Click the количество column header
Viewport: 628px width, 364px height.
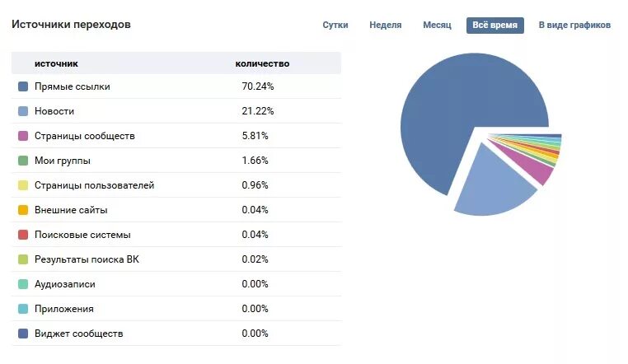click(262, 63)
